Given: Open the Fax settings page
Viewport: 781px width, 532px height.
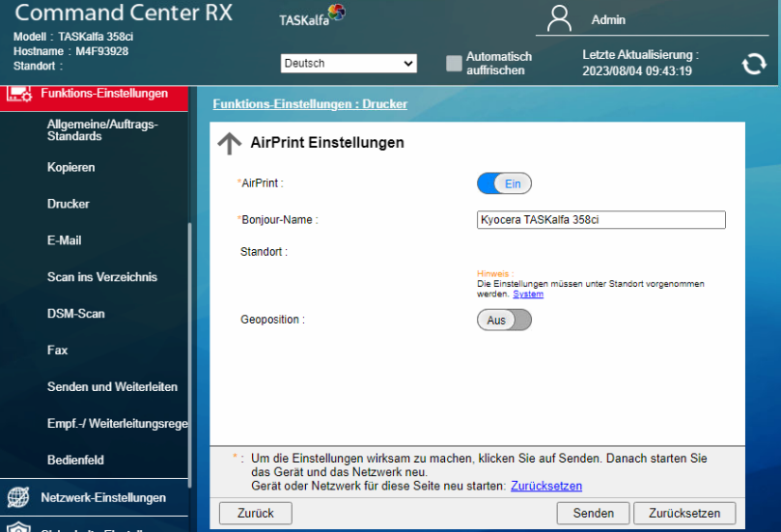Looking at the screenshot, I should (58, 350).
